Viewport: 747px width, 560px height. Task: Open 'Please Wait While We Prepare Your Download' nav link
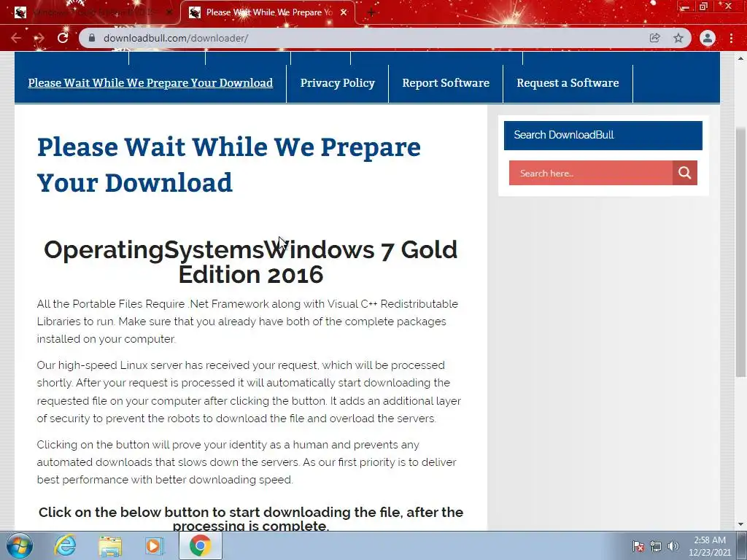tap(150, 83)
